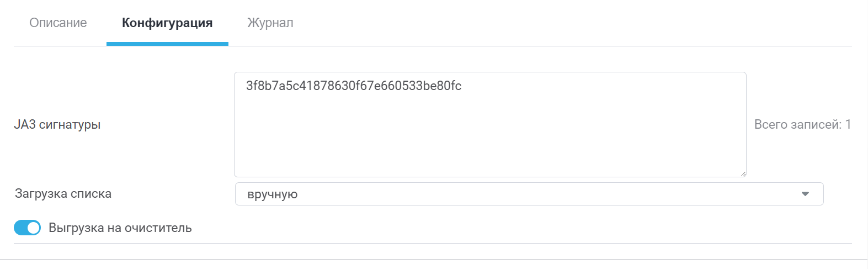Switch to the Журнал tab
The width and height of the screenshot is (868, 269).
(270, 23)
